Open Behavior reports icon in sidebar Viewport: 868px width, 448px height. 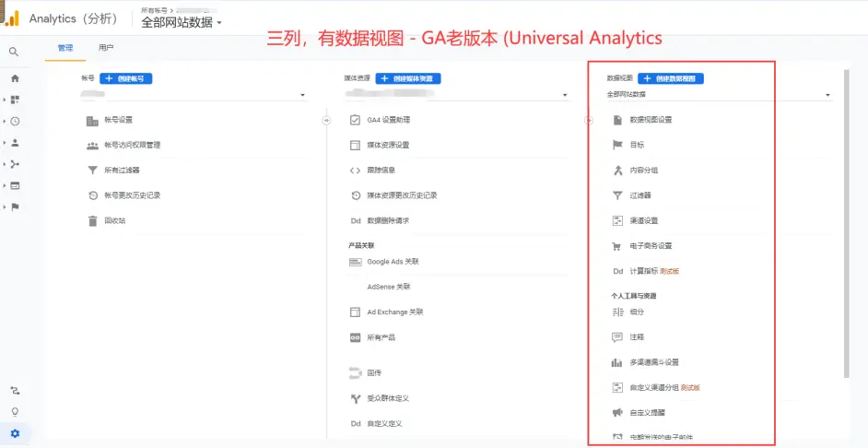[15, 185]
